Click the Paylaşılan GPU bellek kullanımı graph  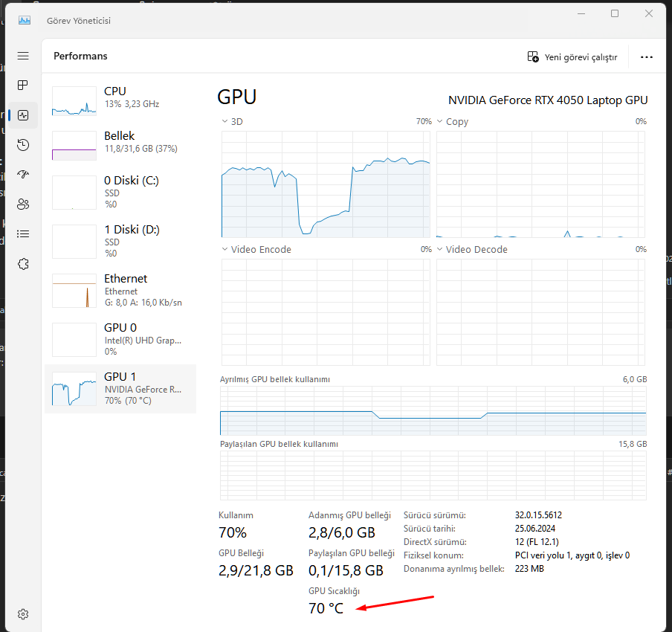433,475
